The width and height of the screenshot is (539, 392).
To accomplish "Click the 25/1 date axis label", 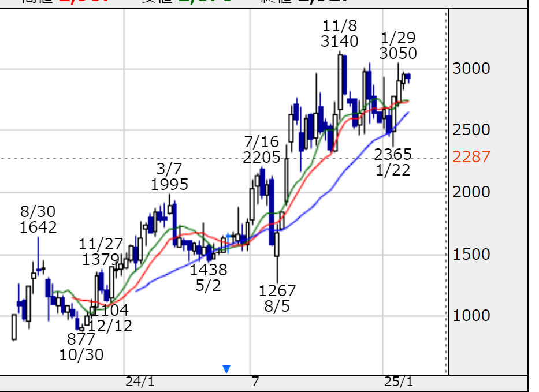I will click(x=399, y=382).
